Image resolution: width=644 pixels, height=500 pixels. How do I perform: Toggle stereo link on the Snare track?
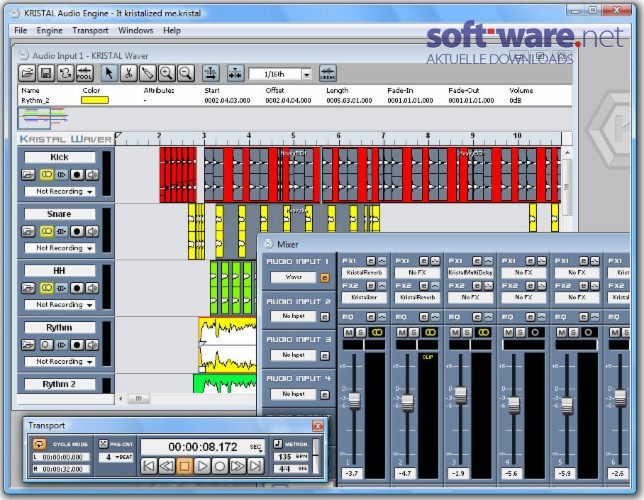[x=47, y=231]
